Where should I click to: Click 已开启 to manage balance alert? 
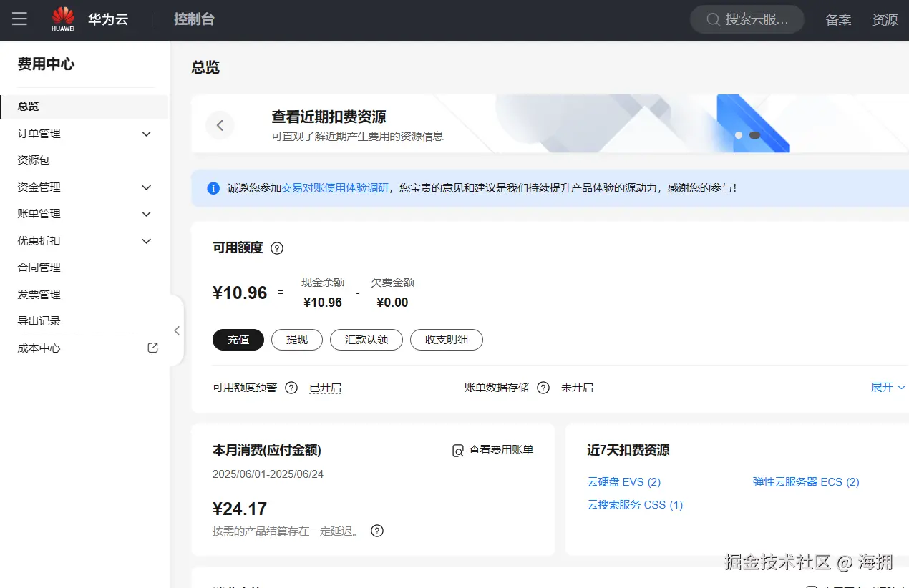point(326,387)
